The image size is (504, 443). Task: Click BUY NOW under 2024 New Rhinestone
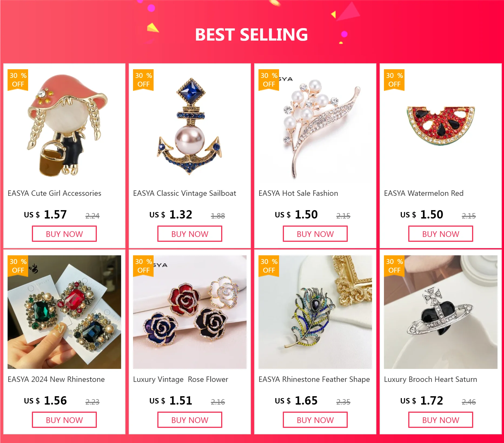pos(64,420)
